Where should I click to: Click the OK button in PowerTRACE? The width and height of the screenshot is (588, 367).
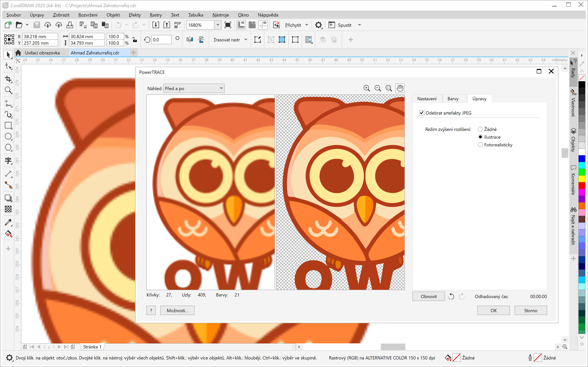point(493,311)
